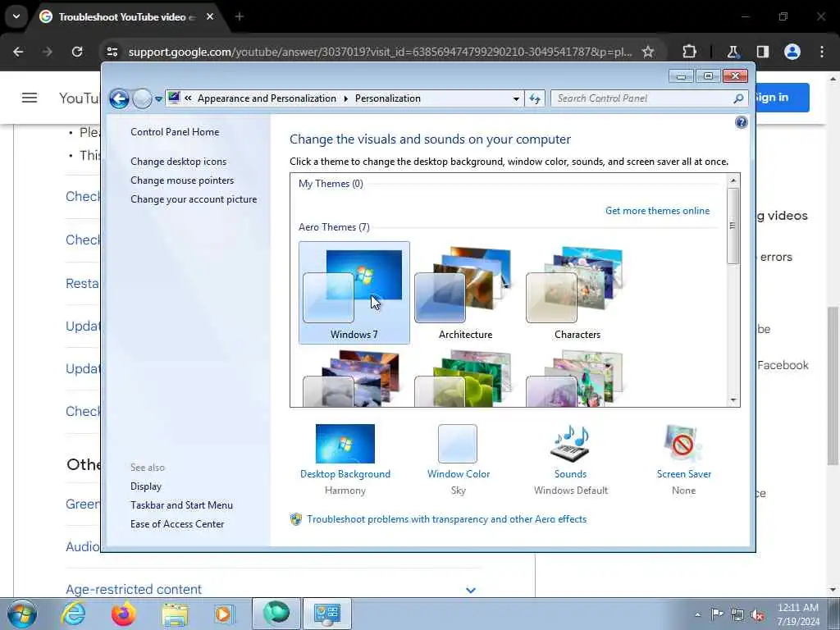Launch Firefox from taskbar

pyautogui.click(x=124, y=614)
